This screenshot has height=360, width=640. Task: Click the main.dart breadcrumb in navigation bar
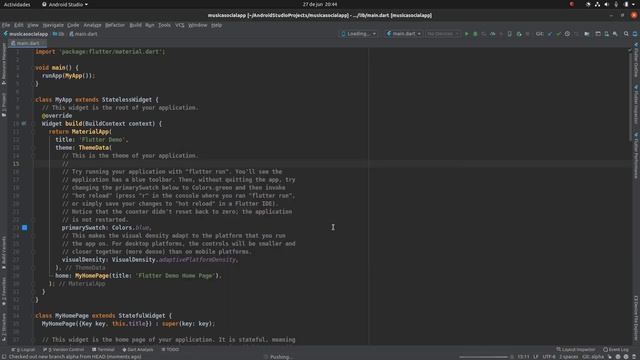click(83, 34)
